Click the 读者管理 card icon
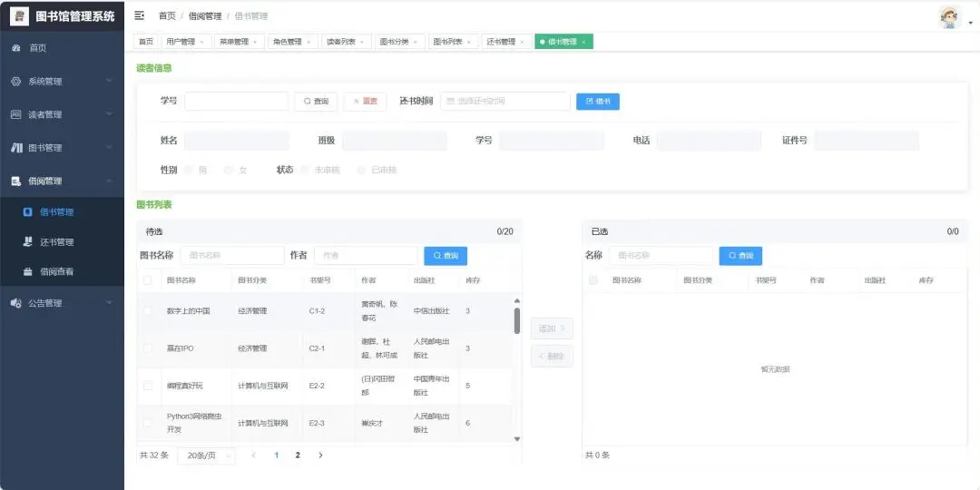This screenshot has height=490, width=980. [x=16, y=114]
